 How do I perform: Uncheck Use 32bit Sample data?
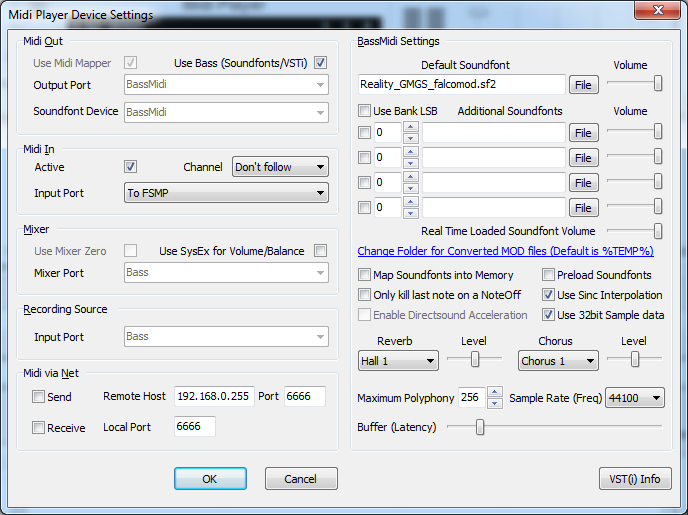tap(548, 315)
